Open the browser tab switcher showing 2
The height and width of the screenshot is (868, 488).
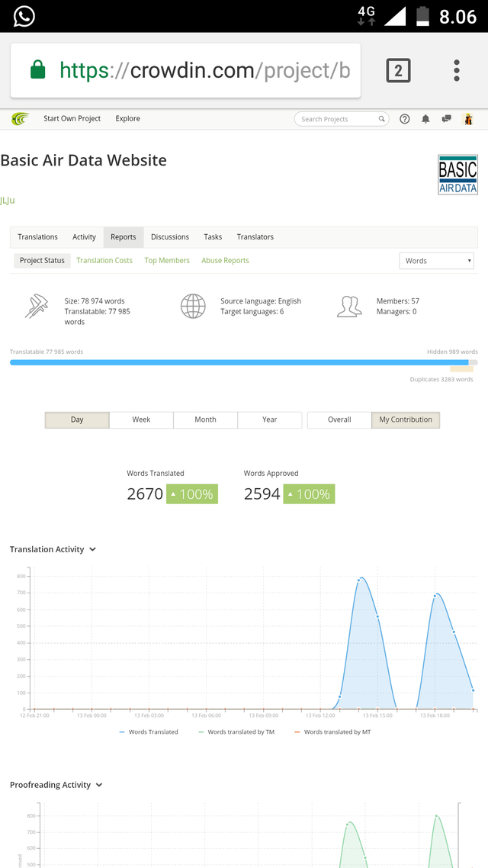pos(398,71)
